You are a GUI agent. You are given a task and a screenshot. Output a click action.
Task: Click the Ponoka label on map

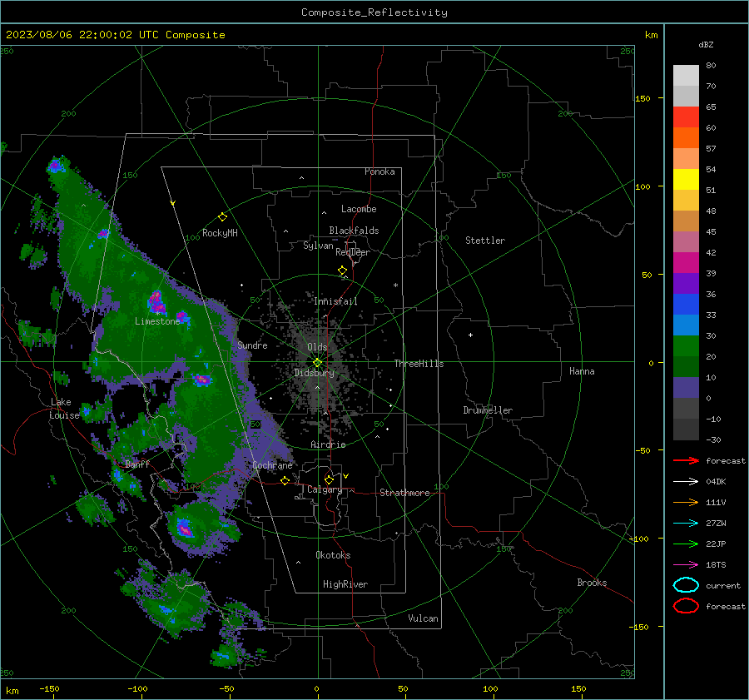point(379,171)
